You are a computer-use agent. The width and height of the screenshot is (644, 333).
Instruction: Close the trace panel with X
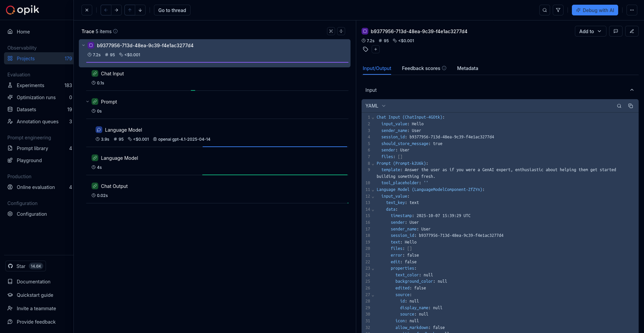[87, 10]
